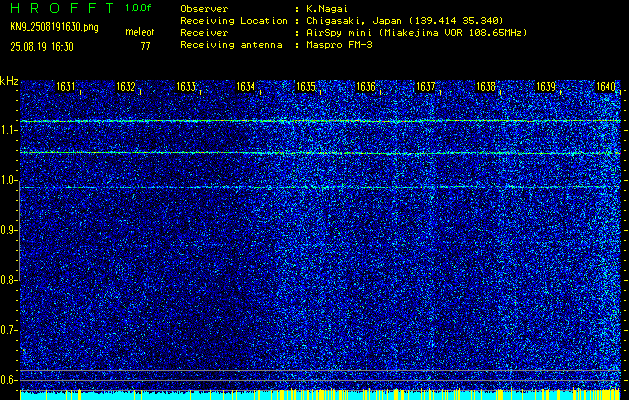Click the Receiving Location value Chigasaki, Japan
629x400 pixels.
(x=405, y=21)
